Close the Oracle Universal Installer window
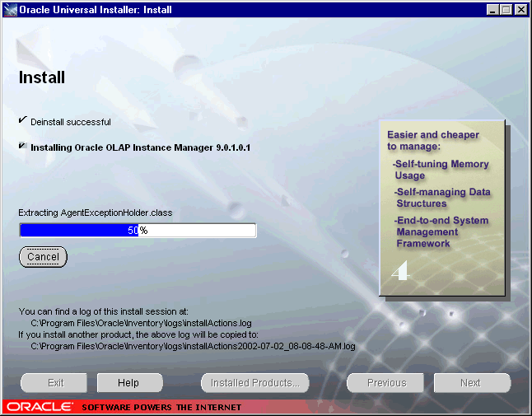This screenshot has height=416, width=532. (520, 10)
